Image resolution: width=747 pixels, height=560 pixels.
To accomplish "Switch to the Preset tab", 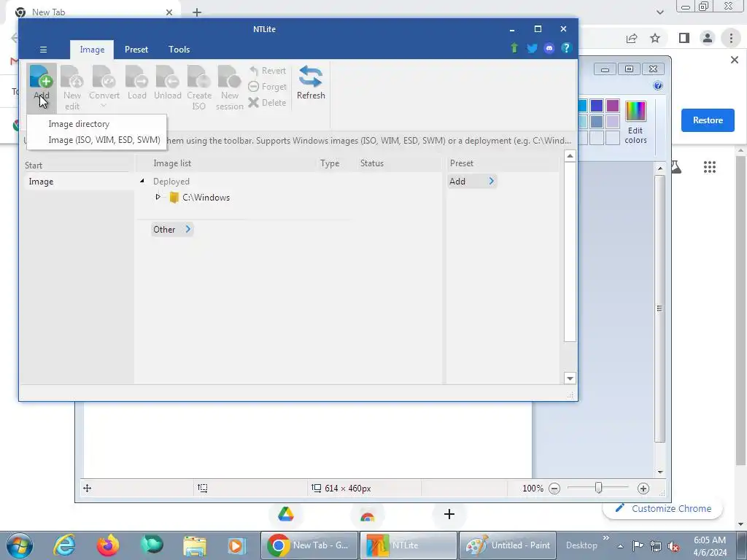I will pos(136,50).
